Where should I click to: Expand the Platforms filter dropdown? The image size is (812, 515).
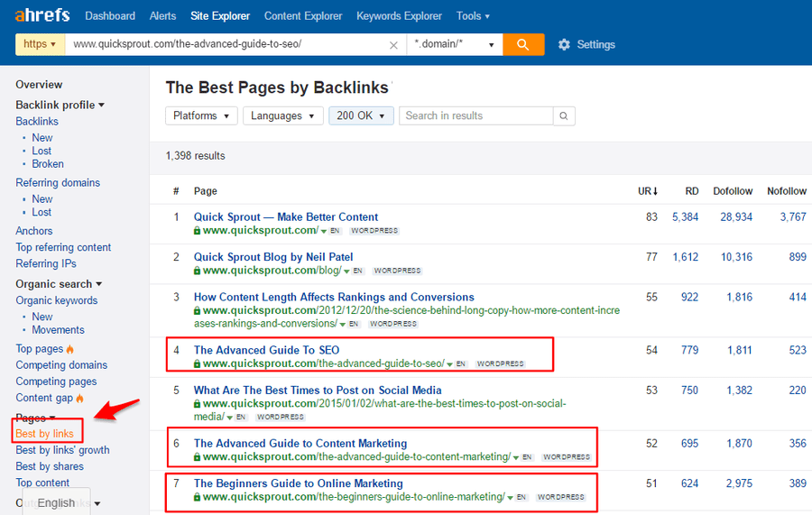(201, 115)
